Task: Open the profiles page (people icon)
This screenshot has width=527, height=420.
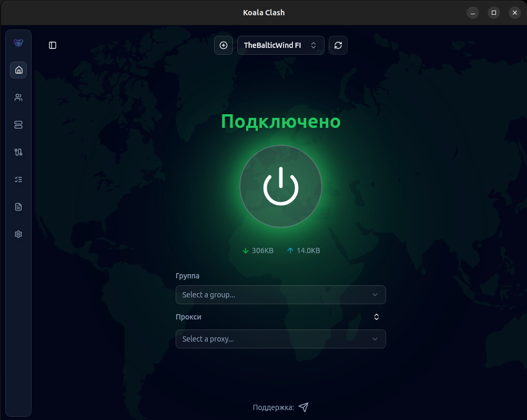Action: pyautogui.click(x=18, y=97)
